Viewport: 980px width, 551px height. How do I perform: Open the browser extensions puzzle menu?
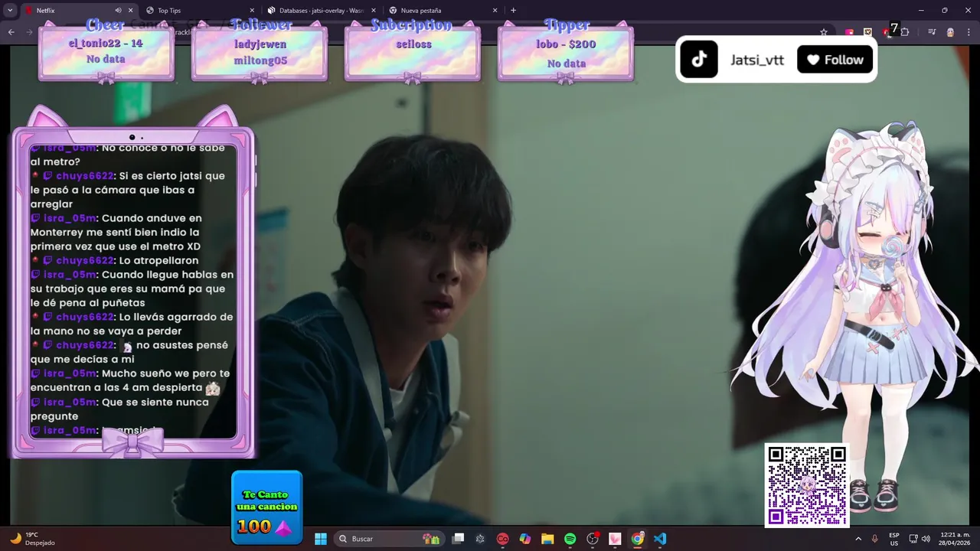(905, 32)
